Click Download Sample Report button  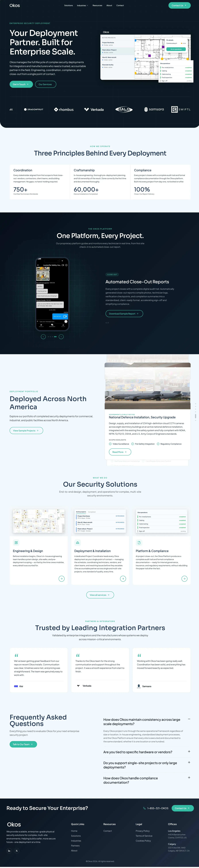tap(124, 314)
